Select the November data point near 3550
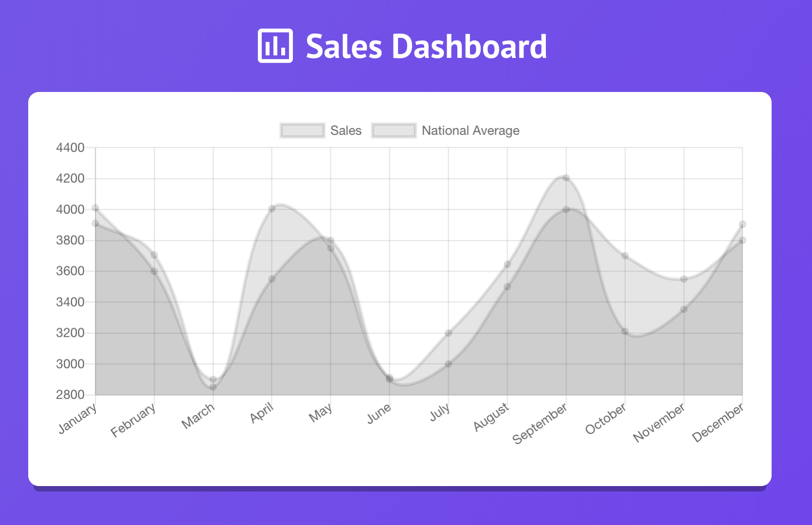This screenshot has height=525, width=812. [684, 279]
